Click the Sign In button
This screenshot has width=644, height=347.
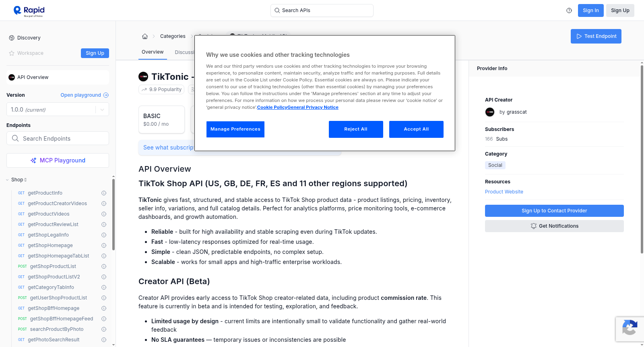click(591, 10)
